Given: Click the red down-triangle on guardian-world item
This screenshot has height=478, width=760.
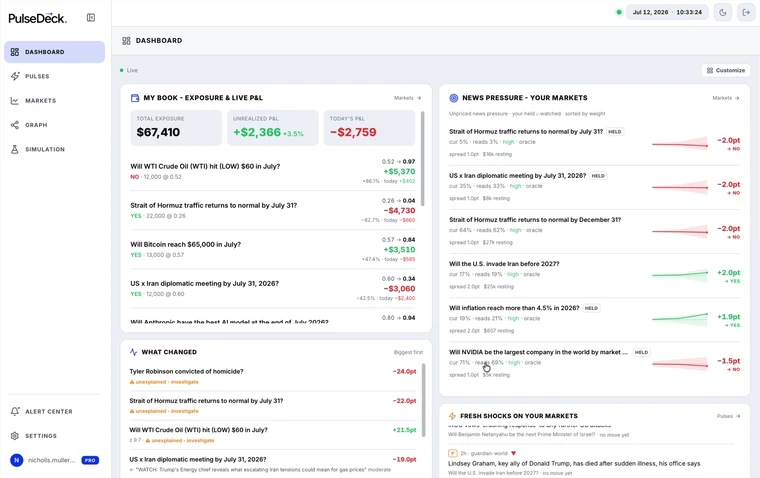Looking at the screenshot, I should [x=514, y=454].
